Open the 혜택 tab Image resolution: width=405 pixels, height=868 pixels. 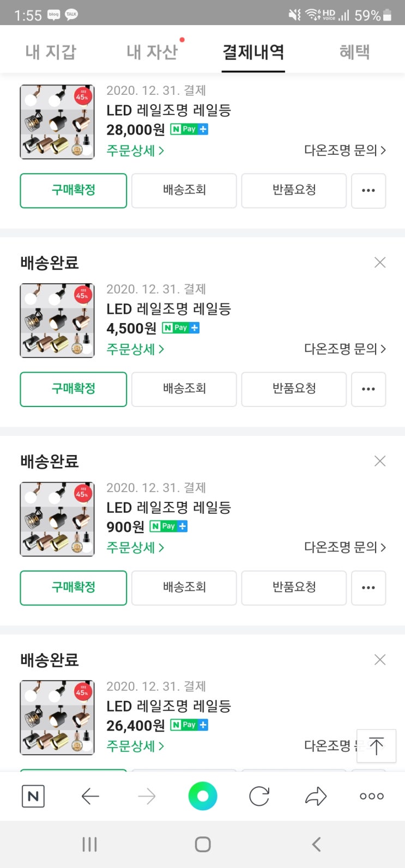[x=354, y=52]
